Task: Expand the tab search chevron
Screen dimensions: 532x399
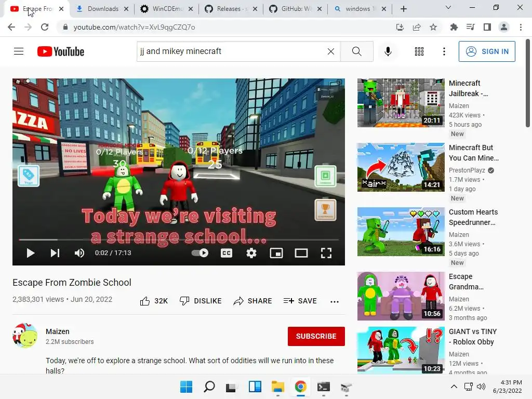Action: tap(448, 7)
